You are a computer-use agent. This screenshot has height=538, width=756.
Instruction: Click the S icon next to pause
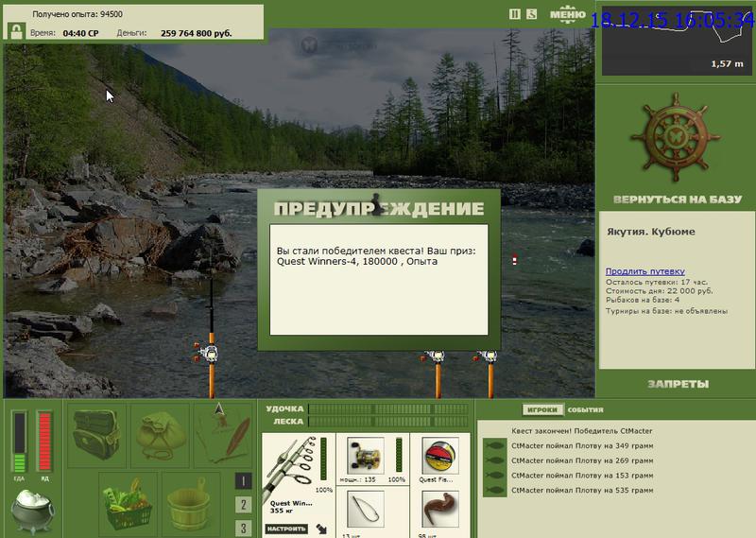click(x=531, y=14)
